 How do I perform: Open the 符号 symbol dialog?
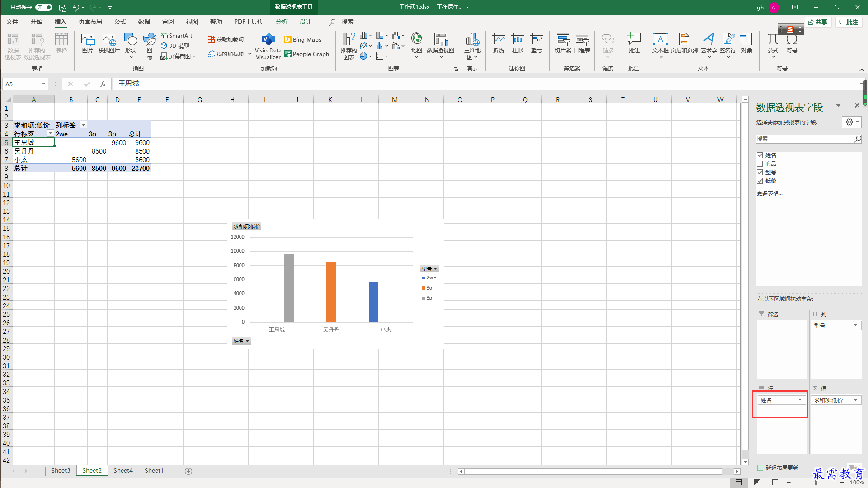(792, 43)
